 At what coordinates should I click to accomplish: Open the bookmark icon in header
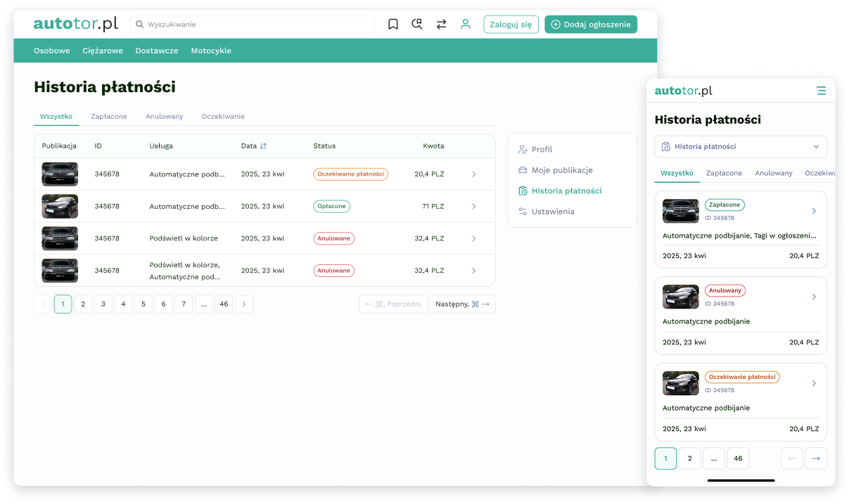click(393, 24)
